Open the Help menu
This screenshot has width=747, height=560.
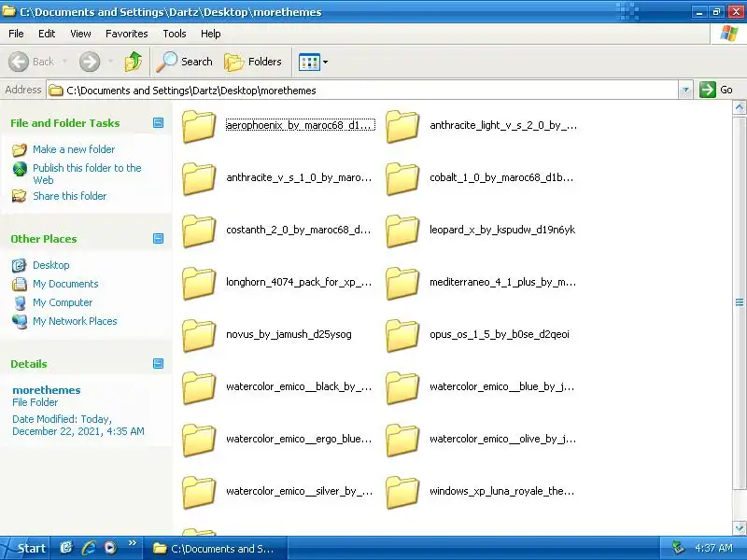point(211,34)
